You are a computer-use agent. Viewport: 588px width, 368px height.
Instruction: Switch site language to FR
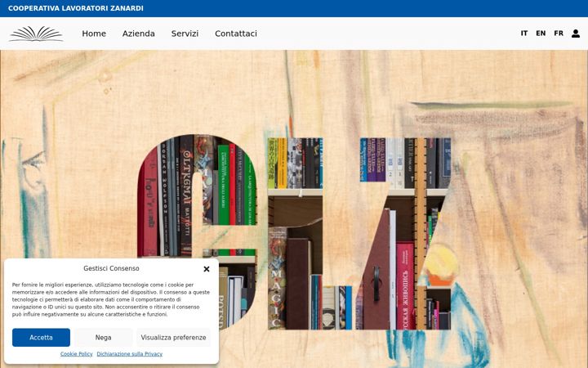coord(559,34)
